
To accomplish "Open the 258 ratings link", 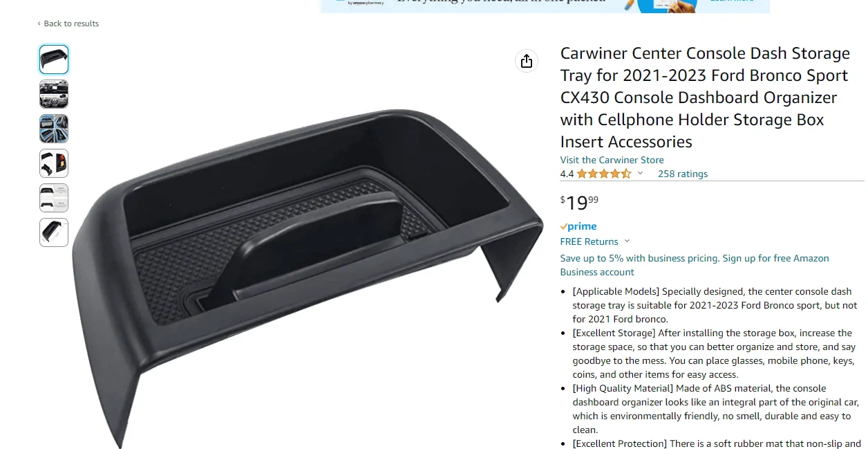I will pos(683,174).
